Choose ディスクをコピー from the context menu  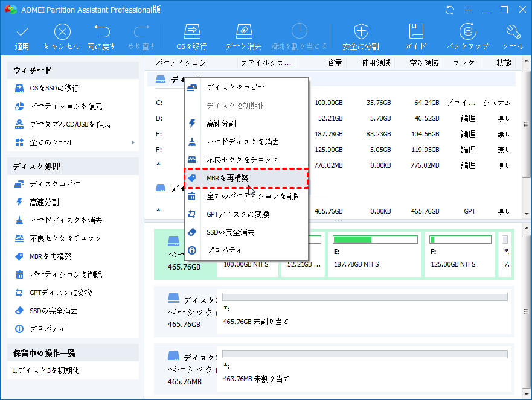[x=246, y=87]
